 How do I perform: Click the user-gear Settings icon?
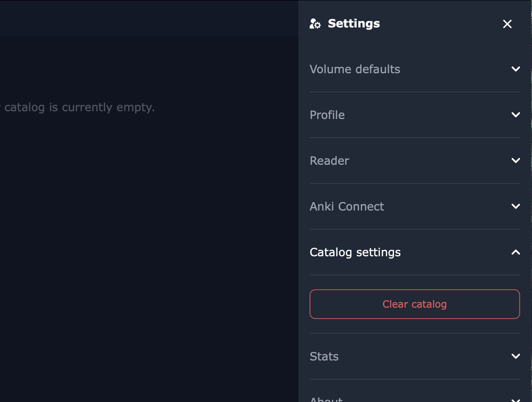315,24
